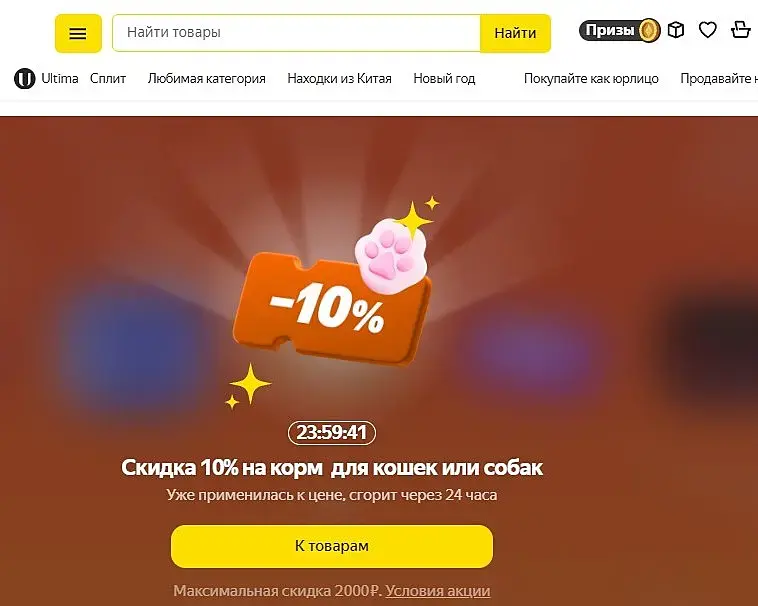
Task: Open Находки из Китая section
Action: (x=339, y=78)
